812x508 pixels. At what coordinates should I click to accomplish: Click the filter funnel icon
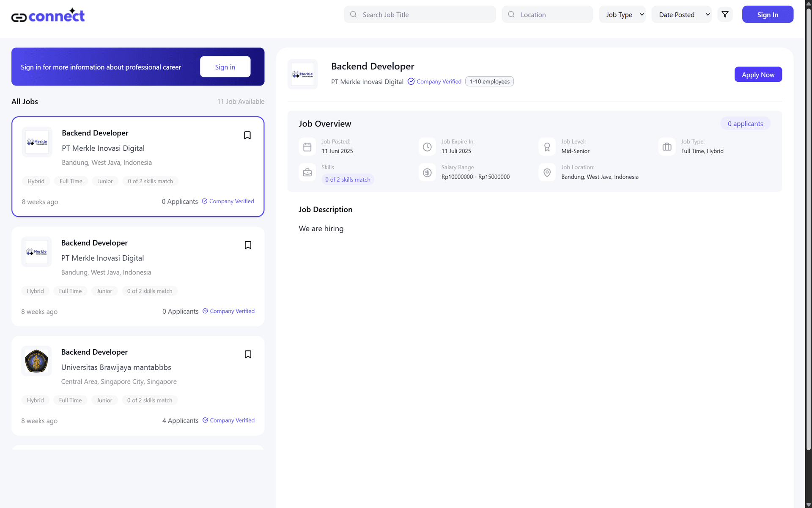pyautogui.click(x=725, y=14)
